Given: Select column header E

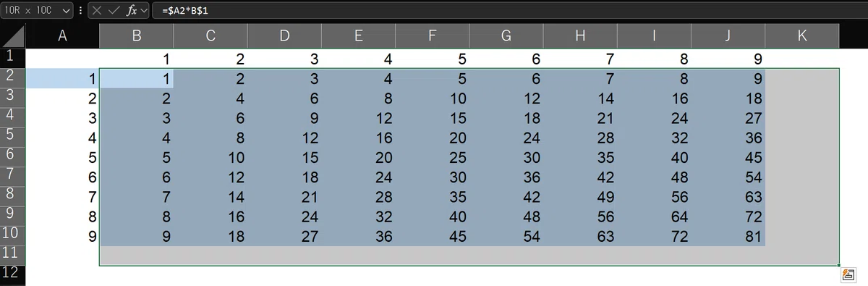Looking at the screenshot, I should [357, 36].
